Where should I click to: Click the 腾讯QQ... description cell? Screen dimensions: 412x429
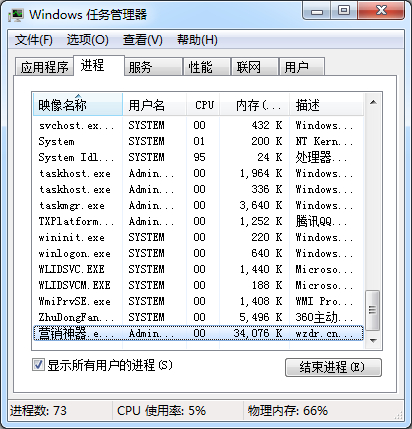[x=321, y=221]
